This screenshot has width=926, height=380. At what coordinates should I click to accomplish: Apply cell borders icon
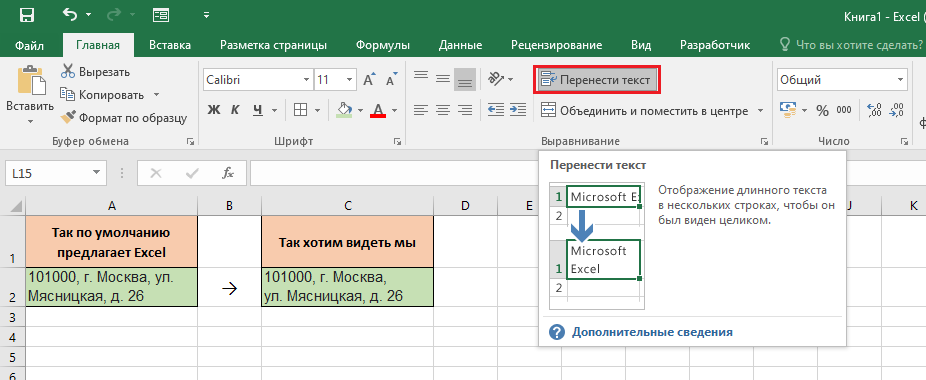[301, 110]
